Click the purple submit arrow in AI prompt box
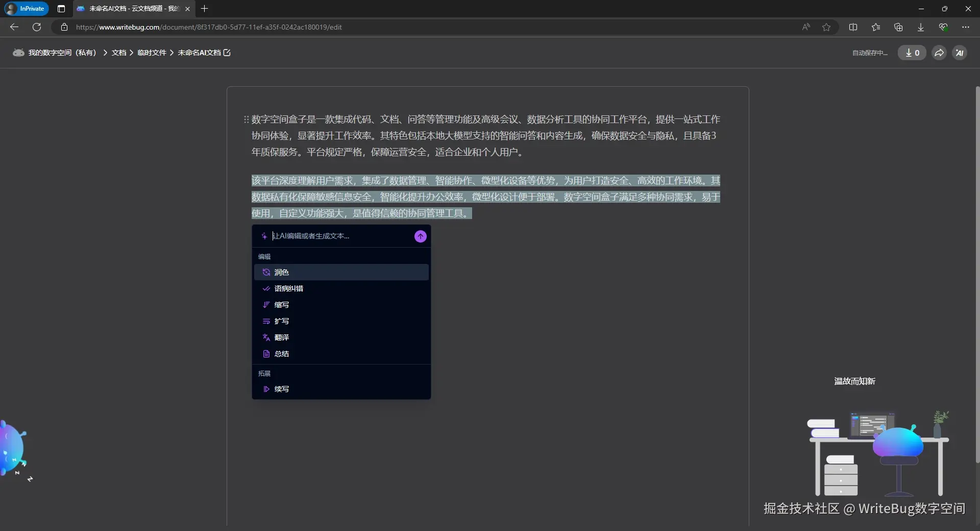Screen dimensions: 980x531 420,236
